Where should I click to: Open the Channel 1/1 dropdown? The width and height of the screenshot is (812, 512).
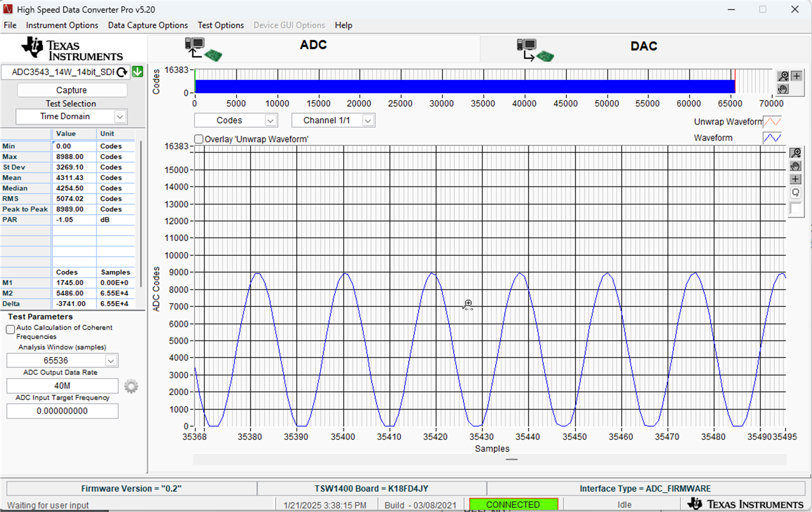(368, 121)
